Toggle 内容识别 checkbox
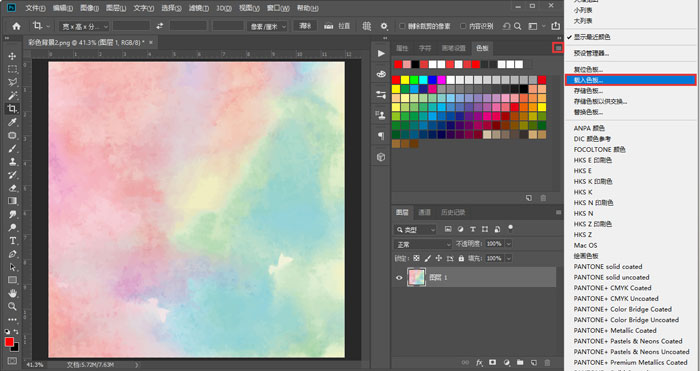Image resolution: width=700 pixels, height=371 pixels. pos(463,26)
